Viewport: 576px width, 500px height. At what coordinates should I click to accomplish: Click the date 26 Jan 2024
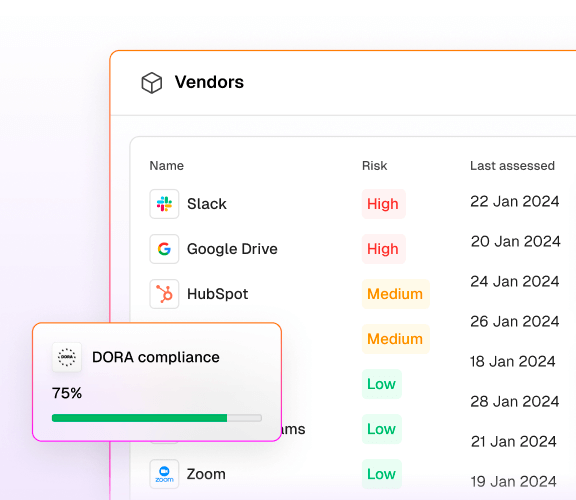[x=515, y=321]
